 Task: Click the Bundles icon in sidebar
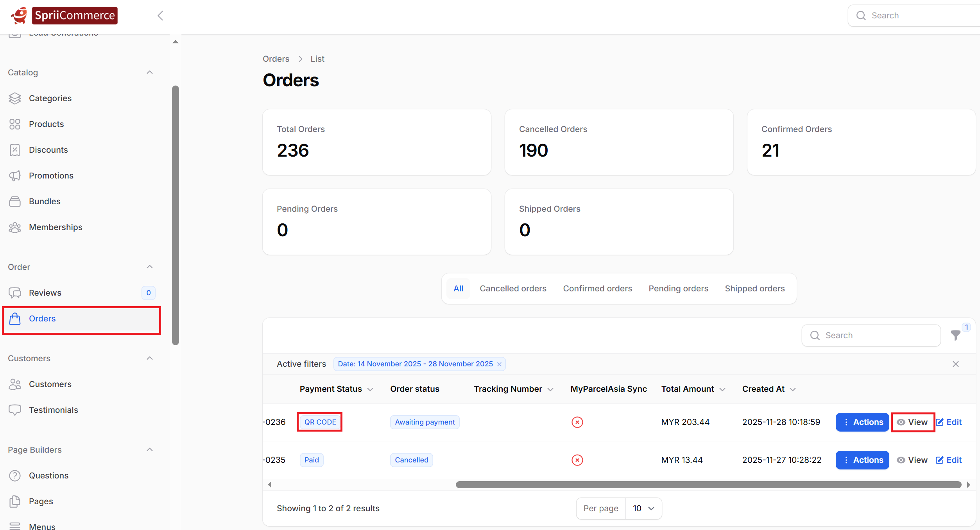(15, 202)
